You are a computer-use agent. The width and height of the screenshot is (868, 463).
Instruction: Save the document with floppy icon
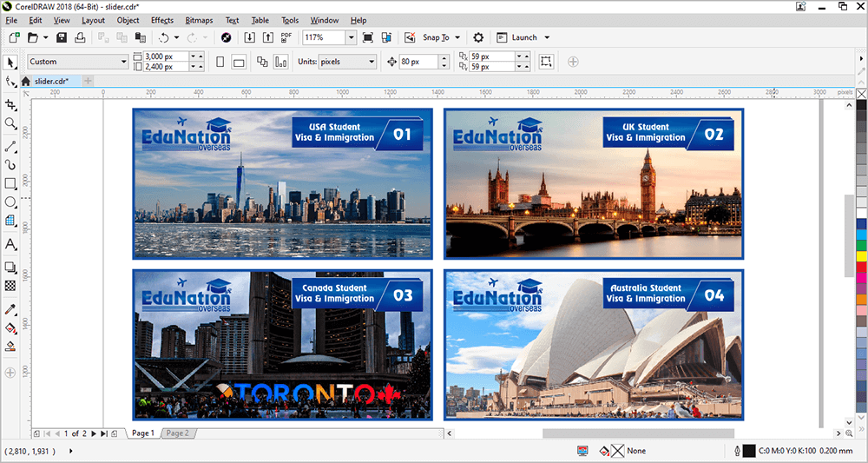pos(62,37)
